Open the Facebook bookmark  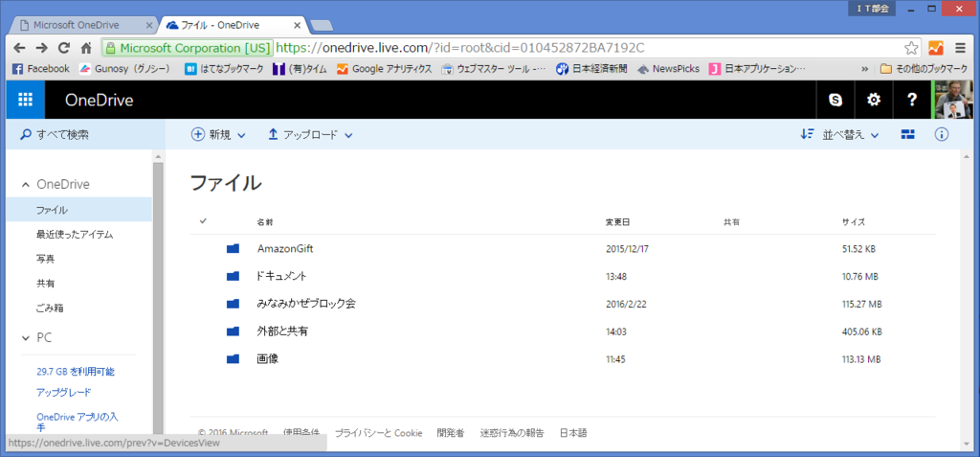(40, 69)
